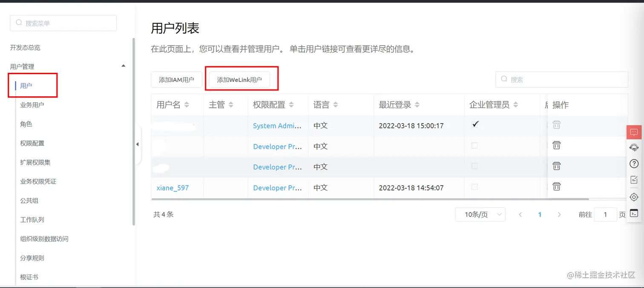Click the delete trash icon in System Admin row
Screen dimensions: 644x288
[556, 125]
